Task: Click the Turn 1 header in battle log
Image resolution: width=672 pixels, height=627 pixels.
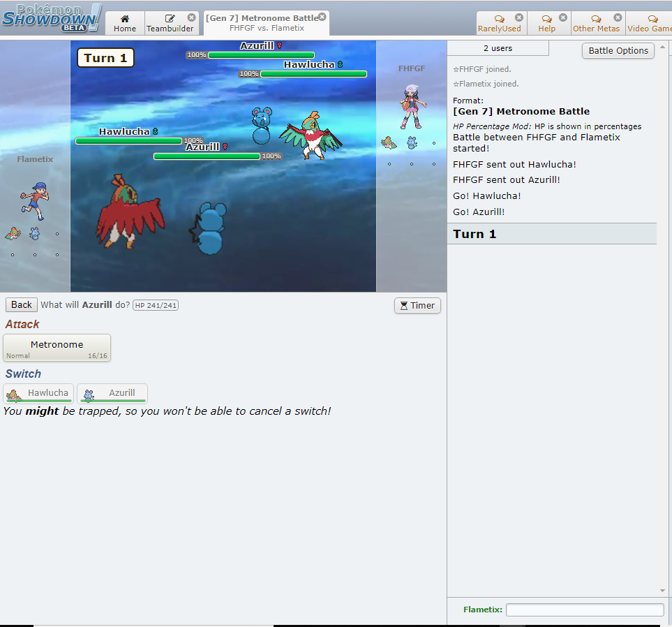Action: (552, 234)
